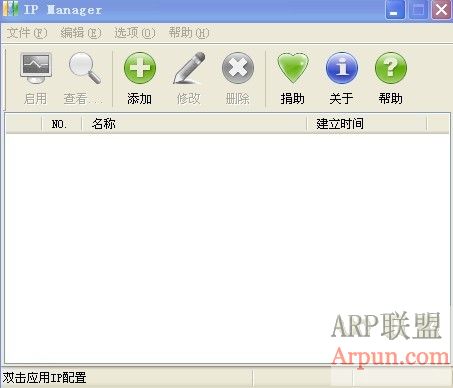Click the 修改 (Edit) pencil icon

[189, 68]
